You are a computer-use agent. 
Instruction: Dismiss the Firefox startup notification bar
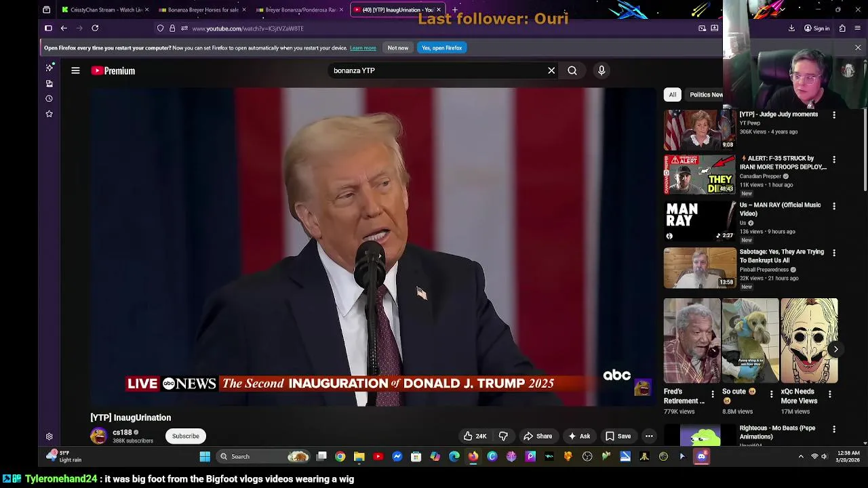(x=858, y=48)
